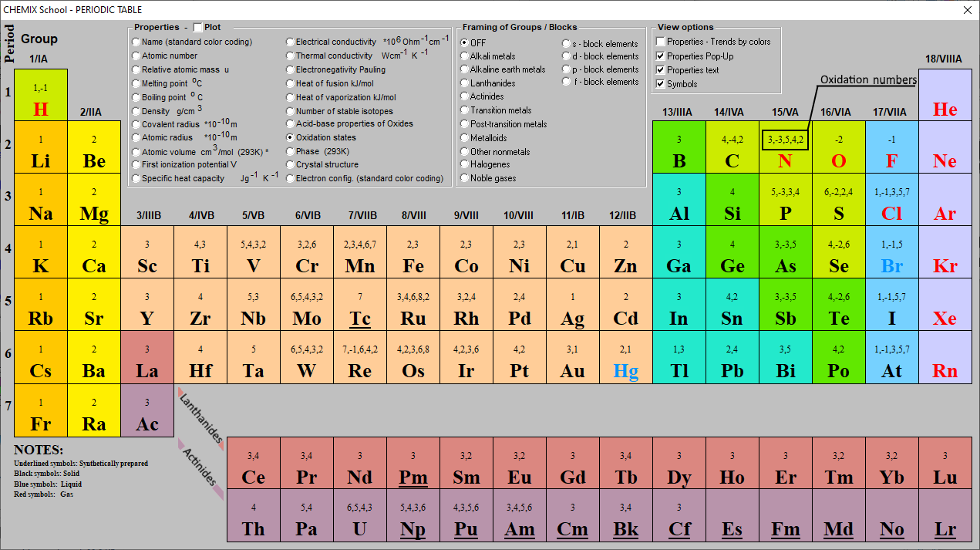The height and width of the screenshot is (550, 980).
Task: Enable the Plot checkbox
Action: 198,28
